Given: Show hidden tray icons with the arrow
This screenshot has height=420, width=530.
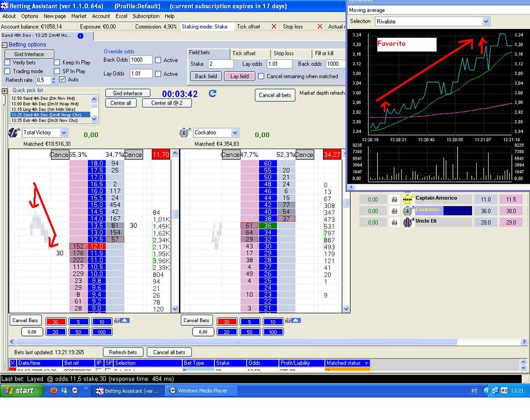Looking at the screenshot, I should coord(487,391).
